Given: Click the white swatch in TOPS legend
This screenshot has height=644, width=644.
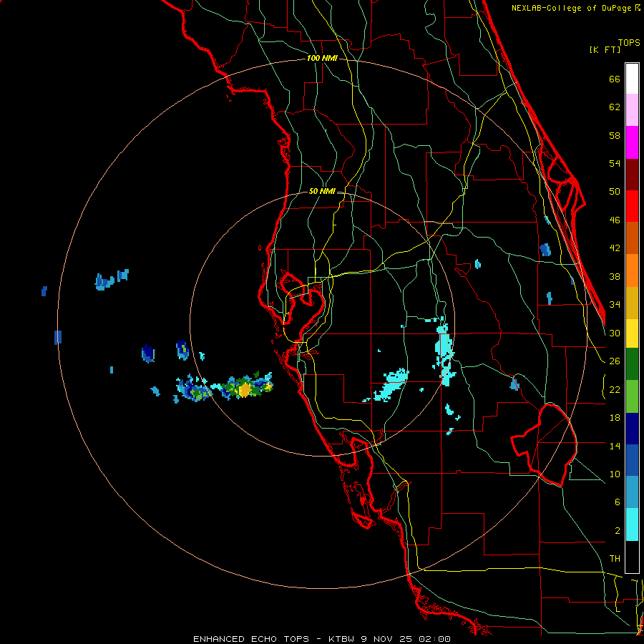Looking at the screenshot, I should point(632,79).
